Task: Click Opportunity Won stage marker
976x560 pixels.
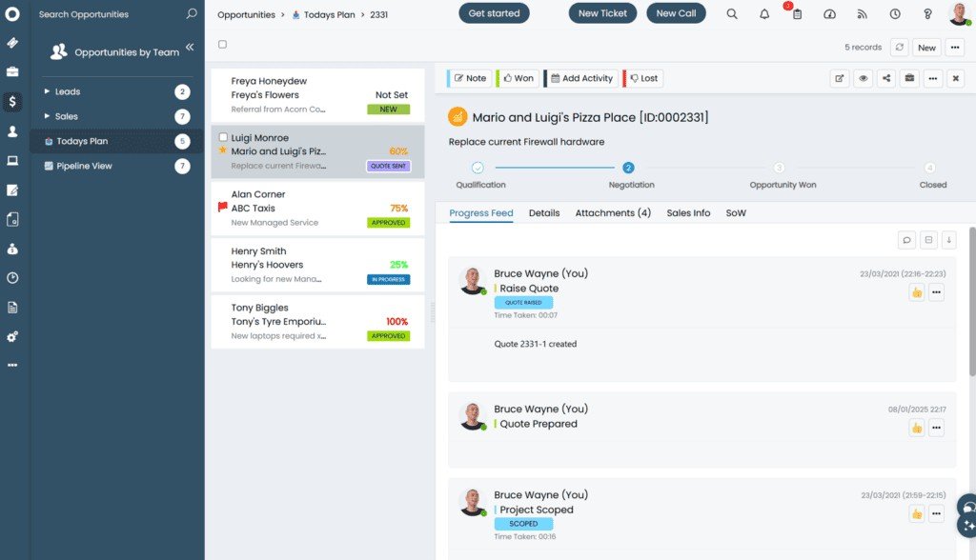Action: click(779, 168)
